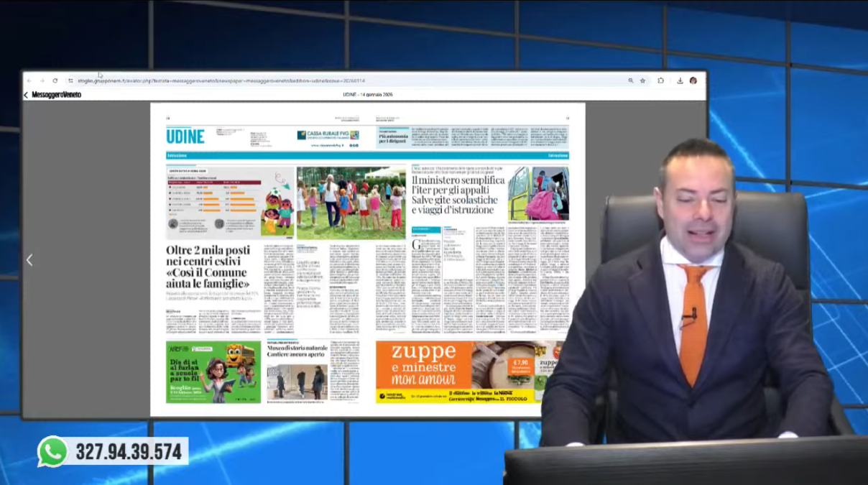868x485 pixels.
Task: Select the MessaggeroVeneto header label
Action: 55,94
